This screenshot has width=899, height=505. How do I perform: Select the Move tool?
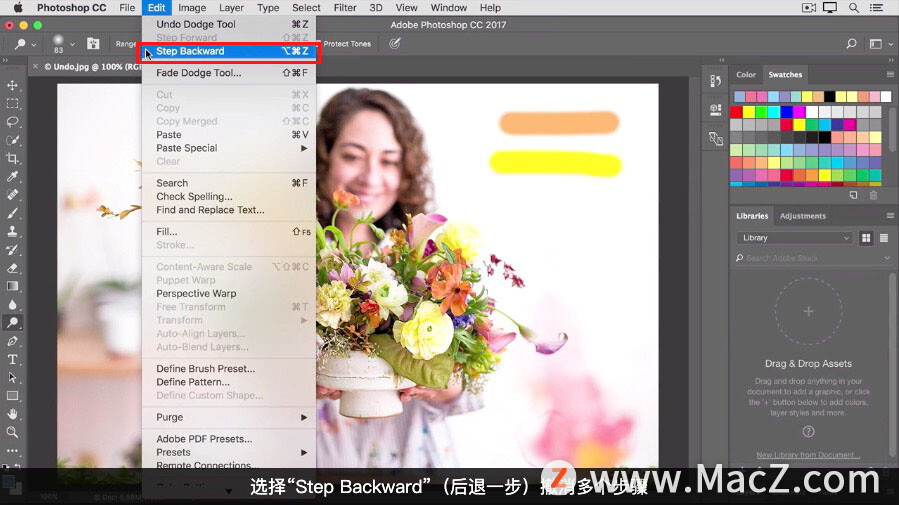tap(12, 85)
